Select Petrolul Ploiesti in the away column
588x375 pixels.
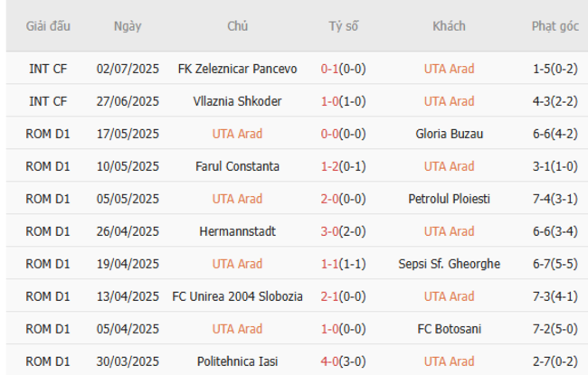[449, 199]
